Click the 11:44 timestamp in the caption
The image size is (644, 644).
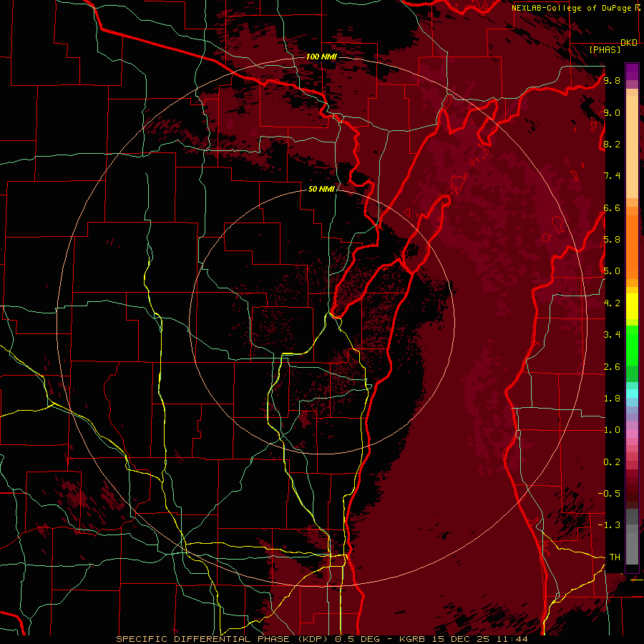(x=514, y=639)
